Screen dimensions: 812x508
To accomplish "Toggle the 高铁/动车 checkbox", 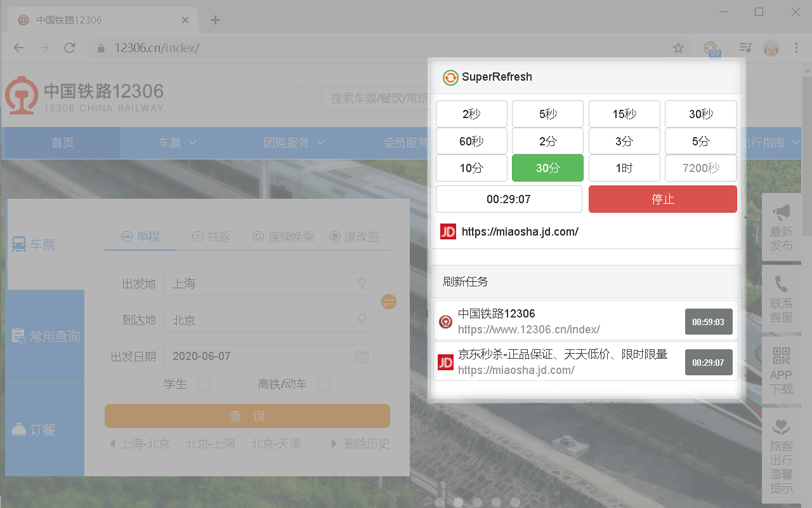I will [x=324, y=384].
